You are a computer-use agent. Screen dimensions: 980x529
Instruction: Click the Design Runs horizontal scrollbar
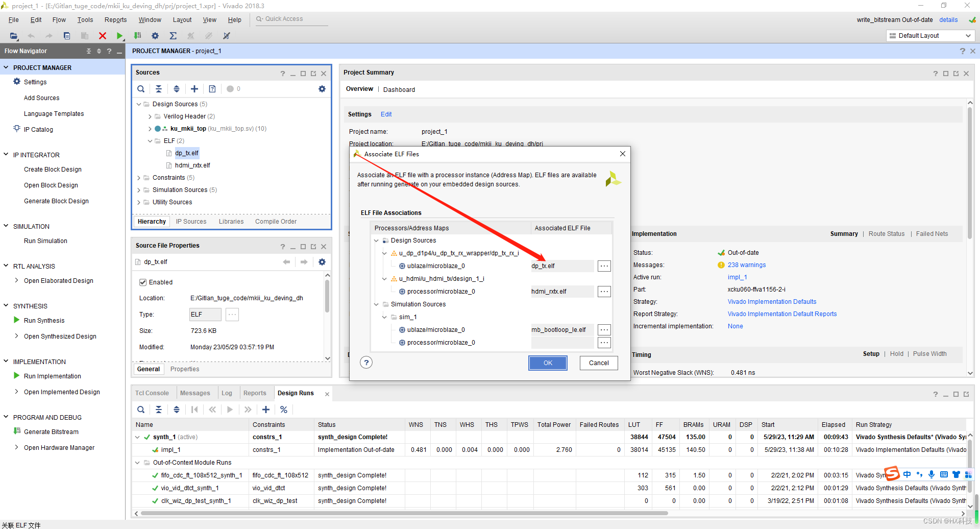click(x=404, y=513)
